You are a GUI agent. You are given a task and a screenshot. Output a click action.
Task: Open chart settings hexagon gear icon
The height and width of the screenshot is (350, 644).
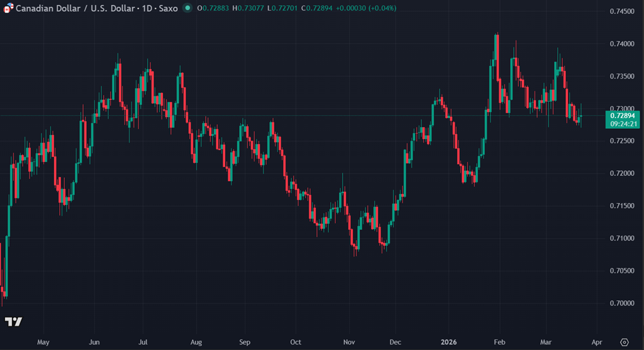[624, 342]
